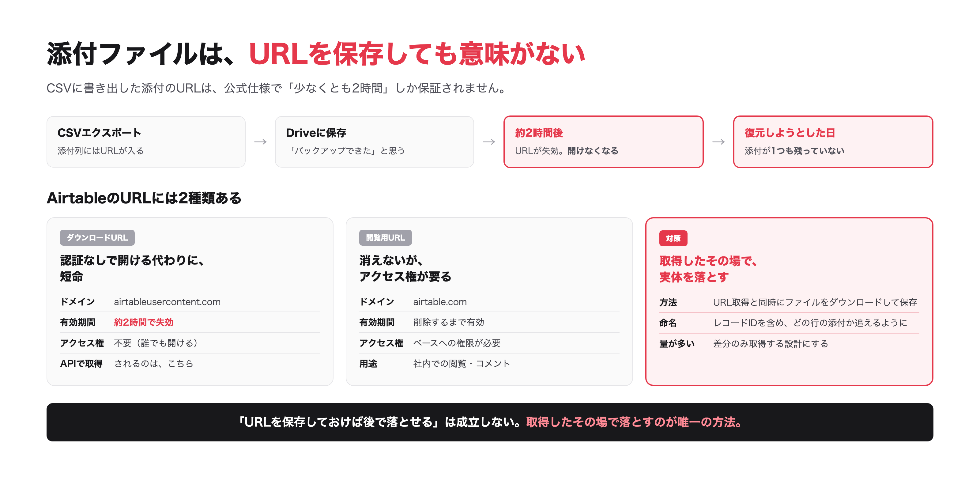The width and height of the screenshot is (980, 484).
Task: Click the text URLが失効。開けなくなる
Action: (567, 151)
